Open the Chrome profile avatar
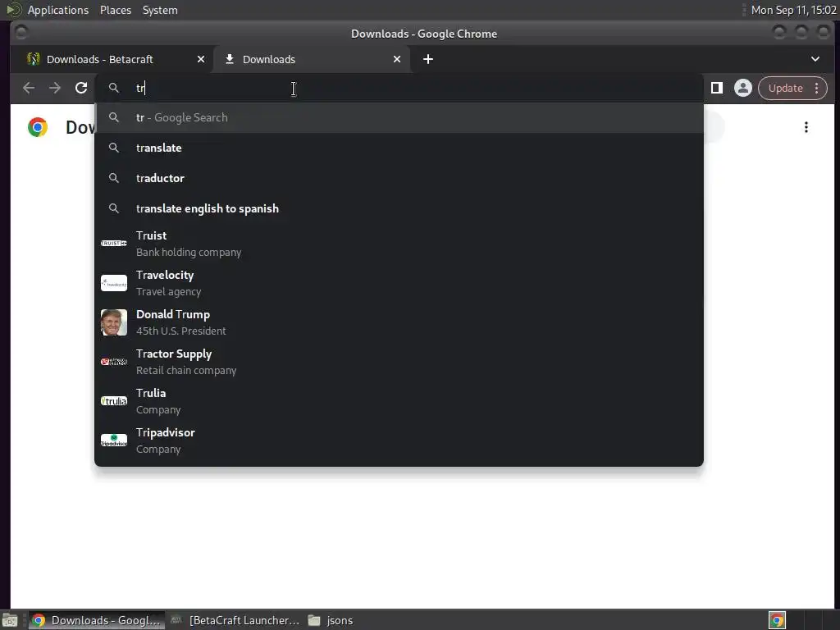Screen dimensions: 840x630 (x=743, y=88)
